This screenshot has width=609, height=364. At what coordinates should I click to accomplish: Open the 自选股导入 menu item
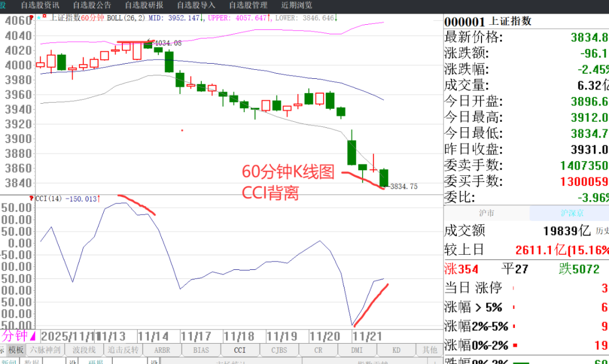point(196,5)
